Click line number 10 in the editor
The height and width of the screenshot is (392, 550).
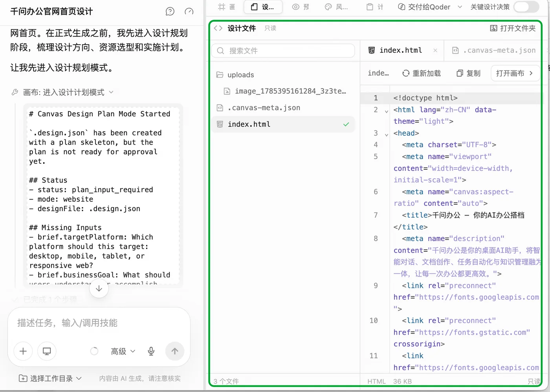pos(374,321)
